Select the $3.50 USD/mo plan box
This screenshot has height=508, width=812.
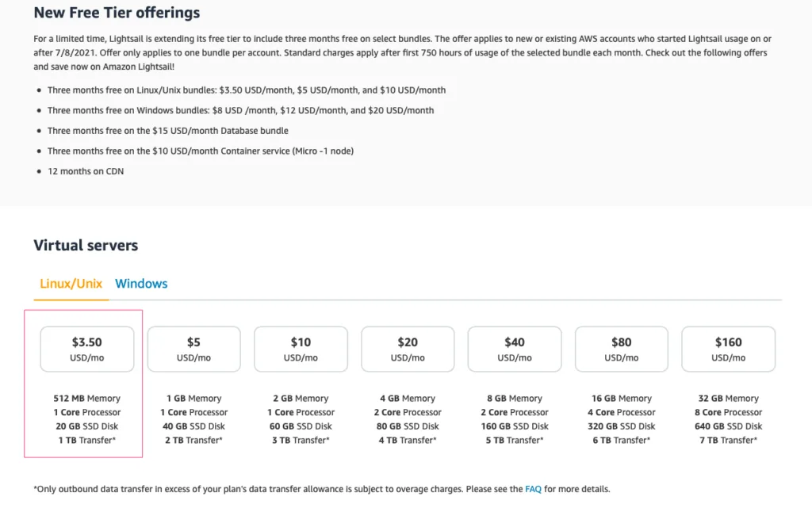[x=87, y=349]
